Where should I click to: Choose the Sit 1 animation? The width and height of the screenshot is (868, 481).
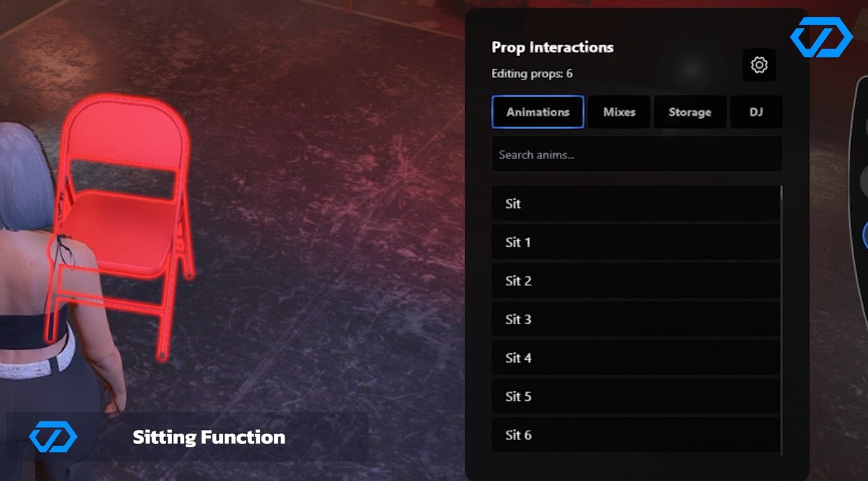pos(635,242)
